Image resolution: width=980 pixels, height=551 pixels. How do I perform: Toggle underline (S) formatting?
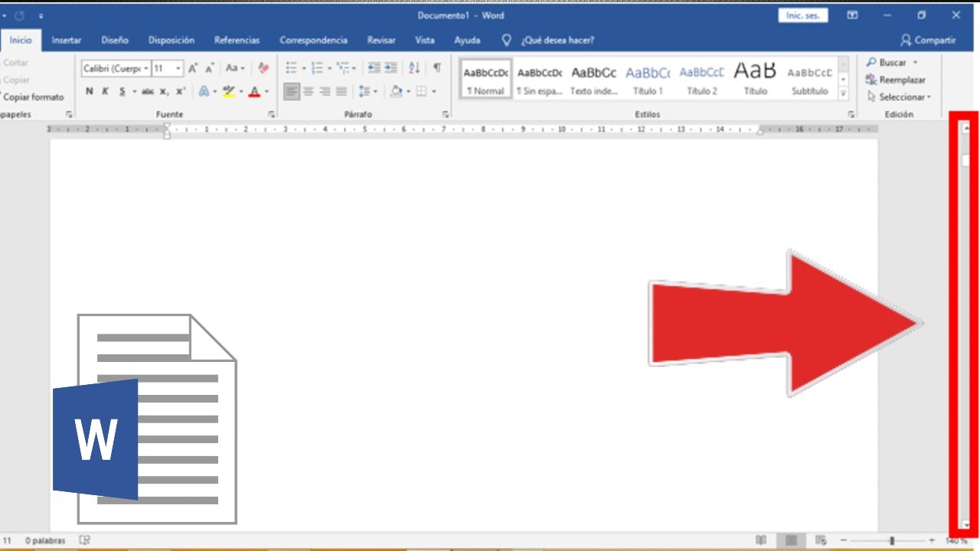tap(122, 91)
